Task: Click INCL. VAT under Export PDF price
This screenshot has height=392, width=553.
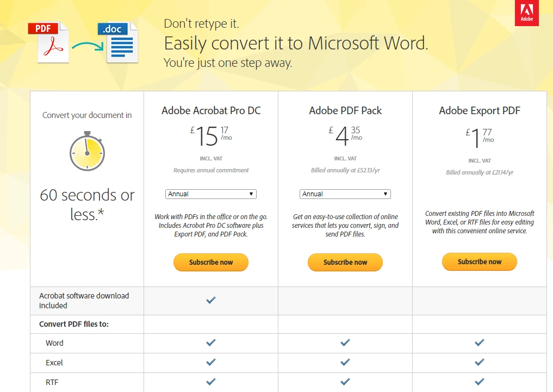Action: point(480,161)
